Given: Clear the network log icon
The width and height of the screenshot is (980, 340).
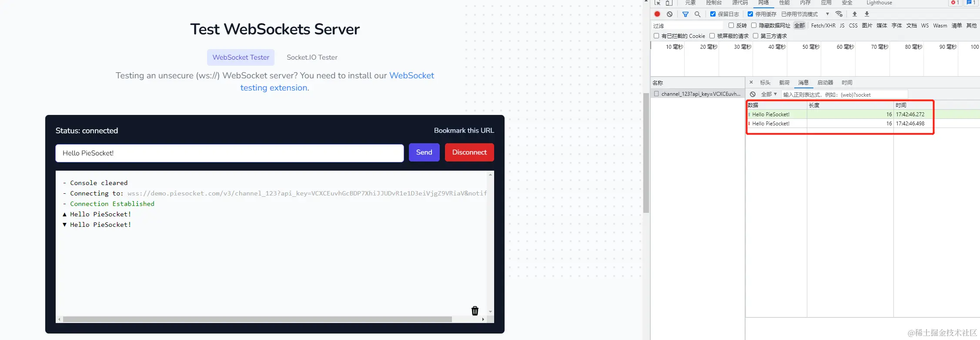Looking at the screenshot, I should (669, 14).
